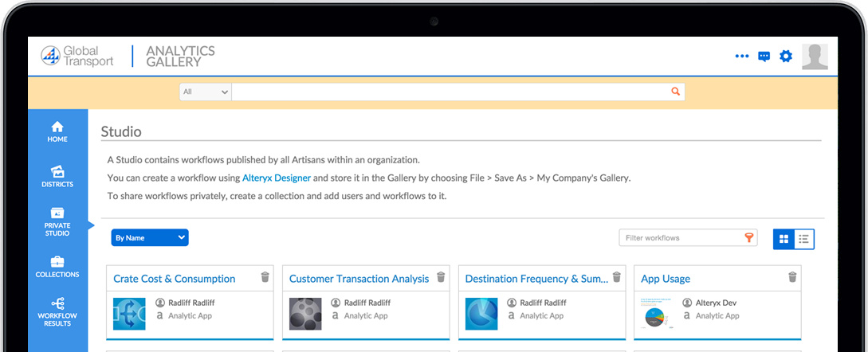This screenshot has width=868, height=352.
Task: Open Crate Cost & Consumption workflow
Action: [x=175, y=279]
